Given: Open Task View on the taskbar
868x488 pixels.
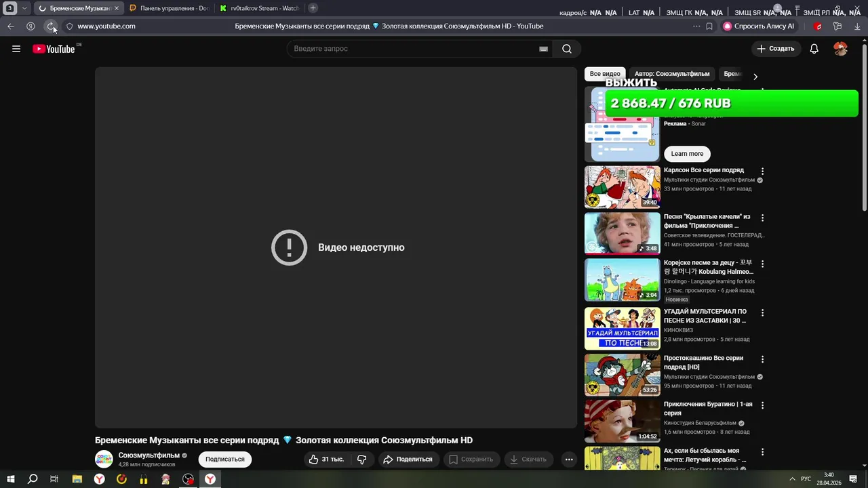Looking at the screenshot, I should point(54,479).
